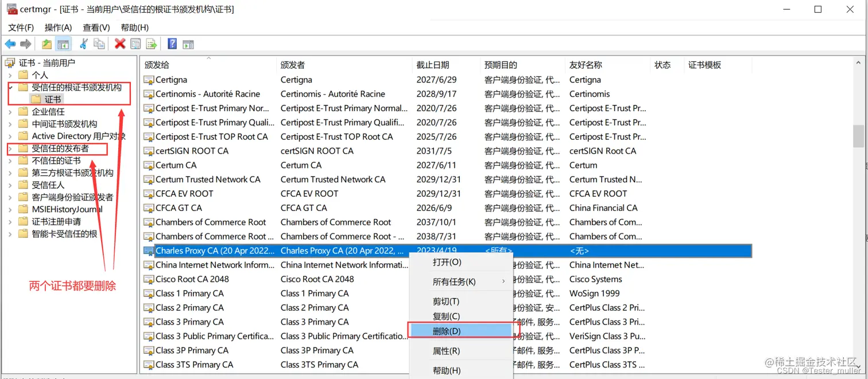The image size is (868, 379).
Task: Choose 帮助(H) in the context menu
Action: click(x=460, y=370)
